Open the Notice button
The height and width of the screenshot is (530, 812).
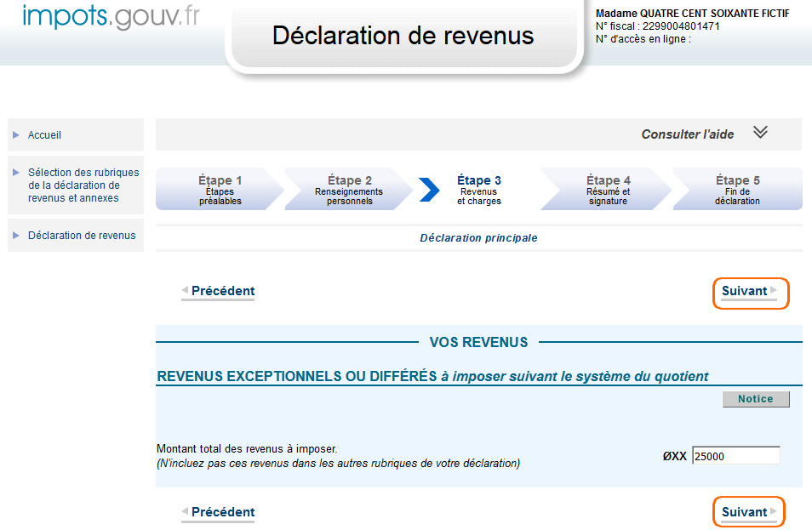pos(756,399)
